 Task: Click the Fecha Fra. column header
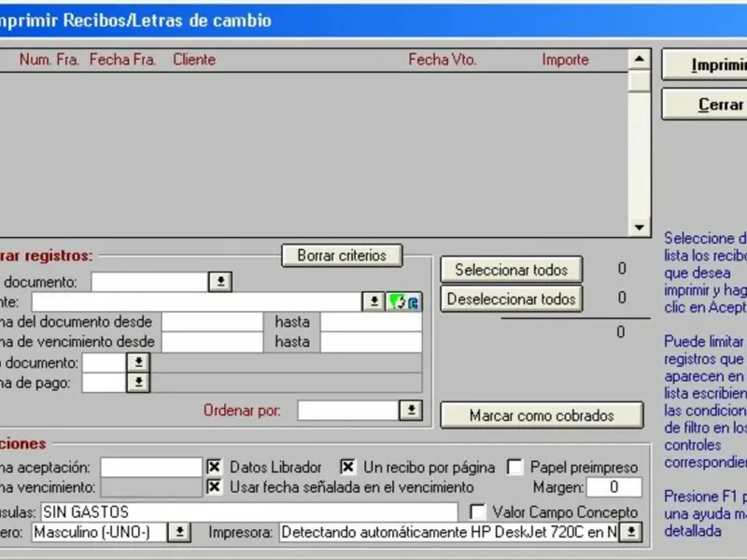[122, 60]
